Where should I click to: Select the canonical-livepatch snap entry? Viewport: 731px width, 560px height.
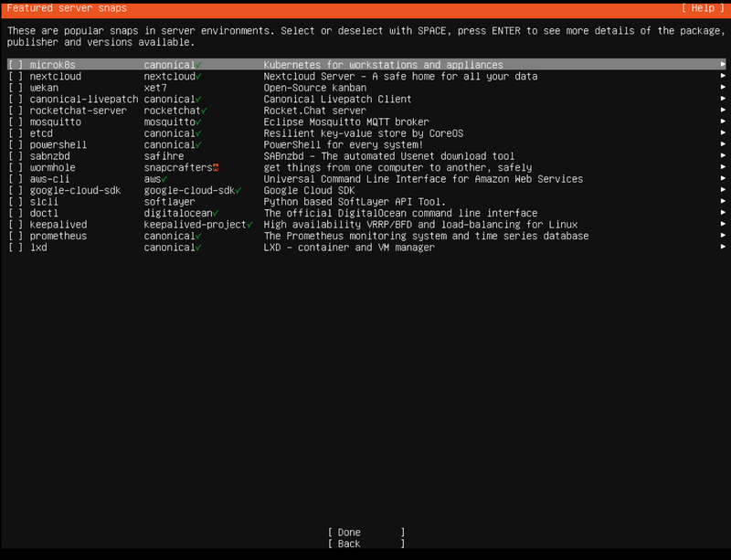84,100
